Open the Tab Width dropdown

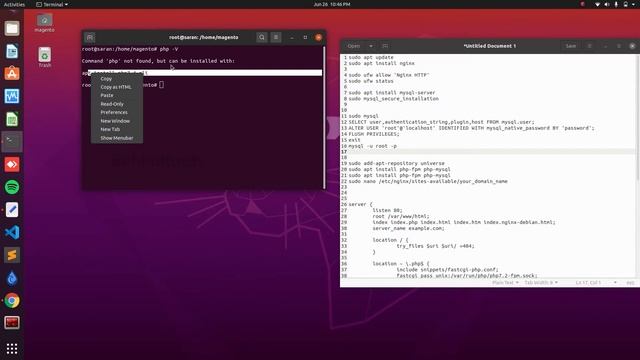[540, 282]
